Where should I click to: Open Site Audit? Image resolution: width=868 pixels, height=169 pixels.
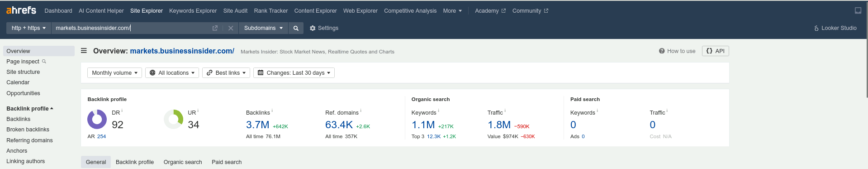[235, 10]
